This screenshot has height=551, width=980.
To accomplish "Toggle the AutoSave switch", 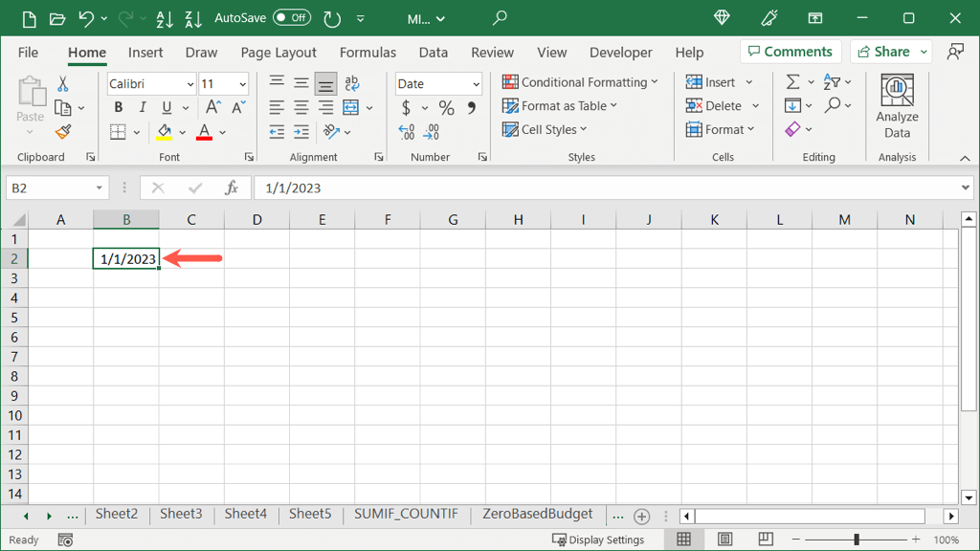I will [x=291, y=18].
